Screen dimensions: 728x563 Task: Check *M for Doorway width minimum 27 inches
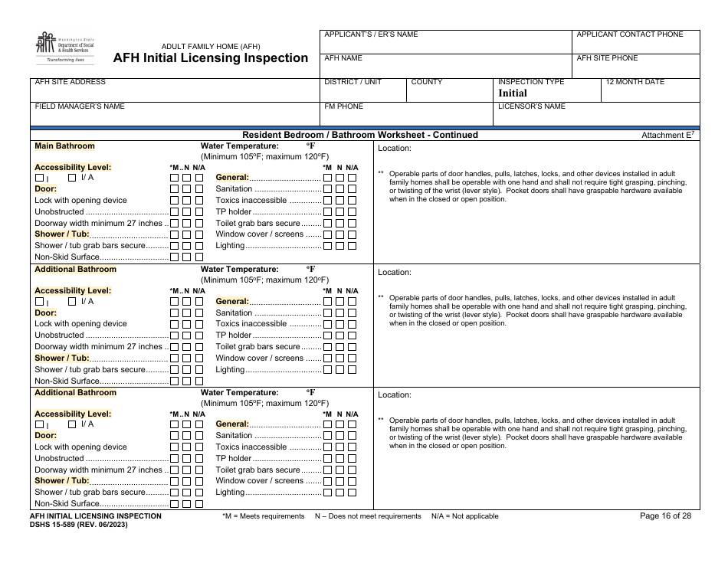tap(172, 222)
